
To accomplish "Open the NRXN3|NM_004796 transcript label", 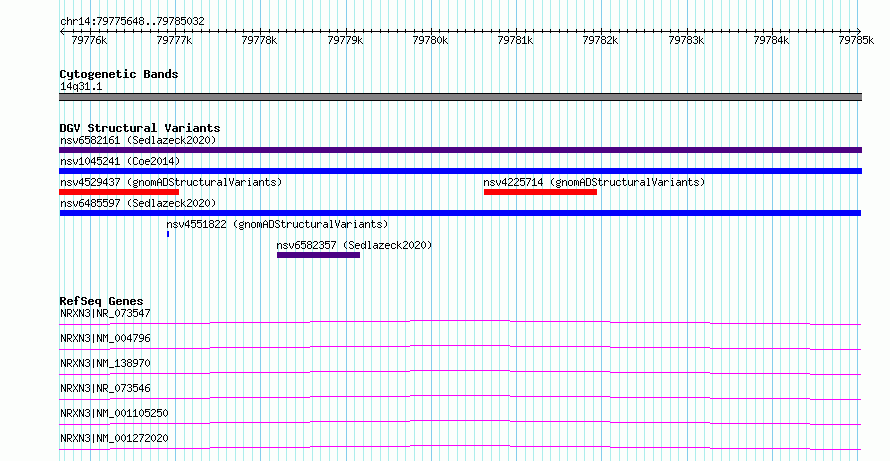I will [x=105, y=338].
